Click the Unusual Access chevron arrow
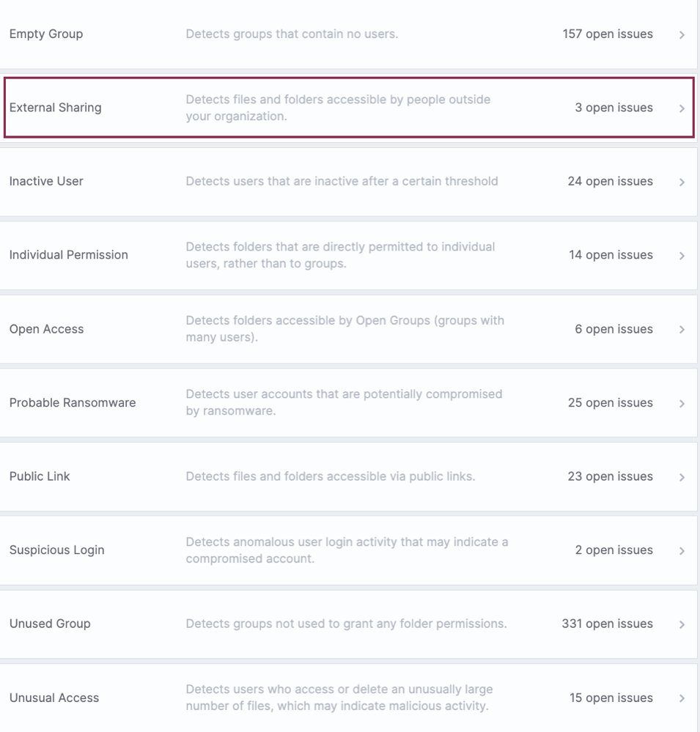 coord(682,698)
